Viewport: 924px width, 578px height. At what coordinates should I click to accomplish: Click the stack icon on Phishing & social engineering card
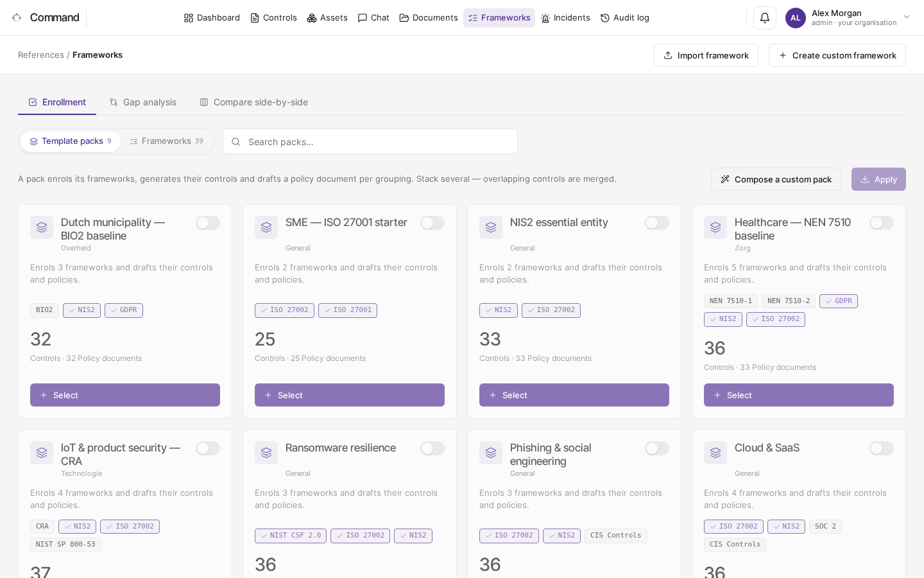click(x=491, y=453)
